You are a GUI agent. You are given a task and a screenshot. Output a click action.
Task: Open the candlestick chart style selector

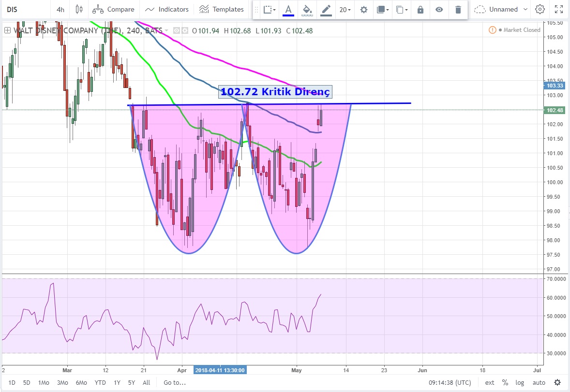(79, 9)
